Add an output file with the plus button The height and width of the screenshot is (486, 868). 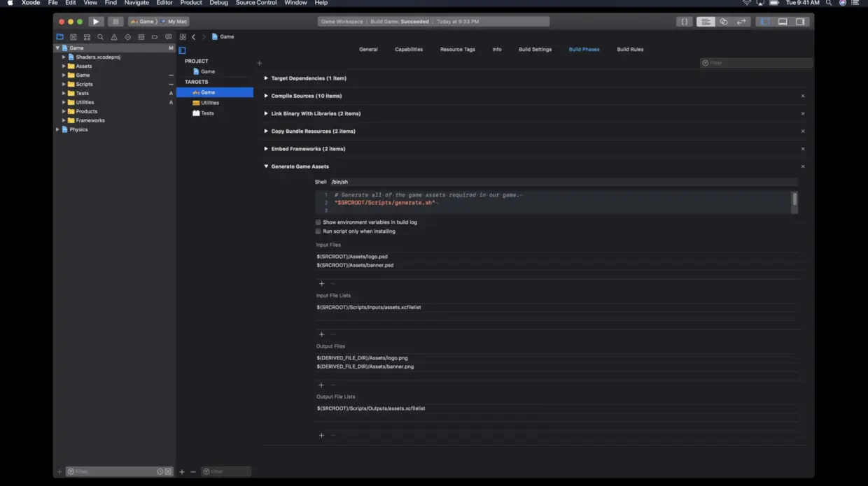(322, 385)
